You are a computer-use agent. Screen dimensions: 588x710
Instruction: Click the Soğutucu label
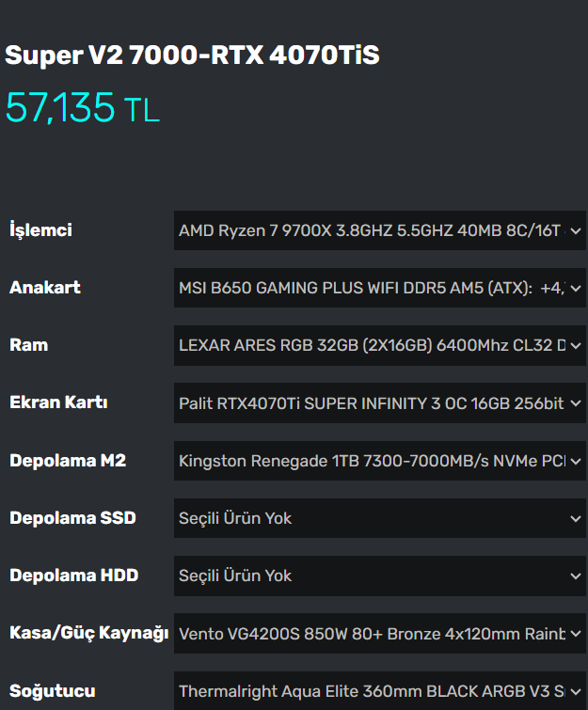click(53, 691)
